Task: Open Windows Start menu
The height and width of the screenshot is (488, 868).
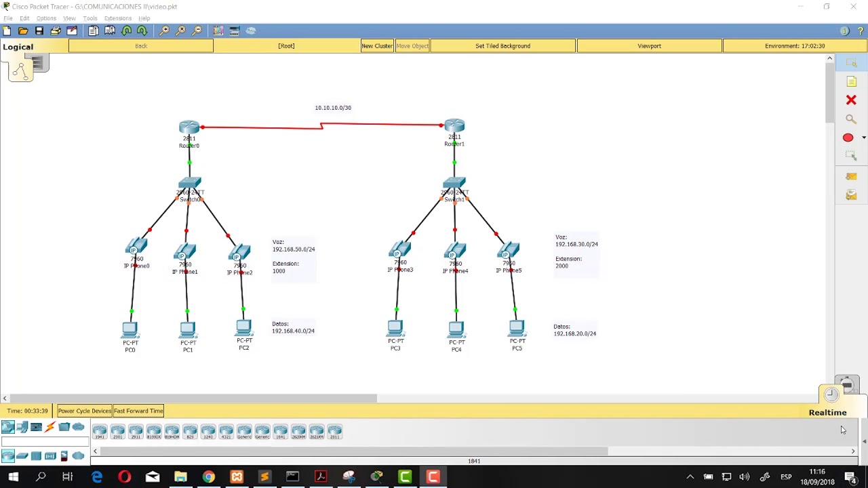Action: (13, 476)
